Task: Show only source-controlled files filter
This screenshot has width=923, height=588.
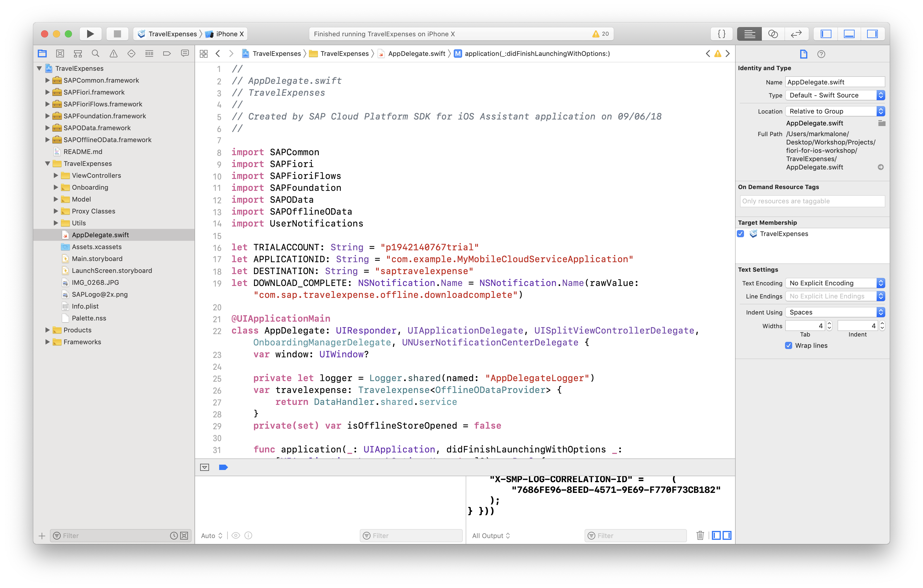Action: (184, 535)
